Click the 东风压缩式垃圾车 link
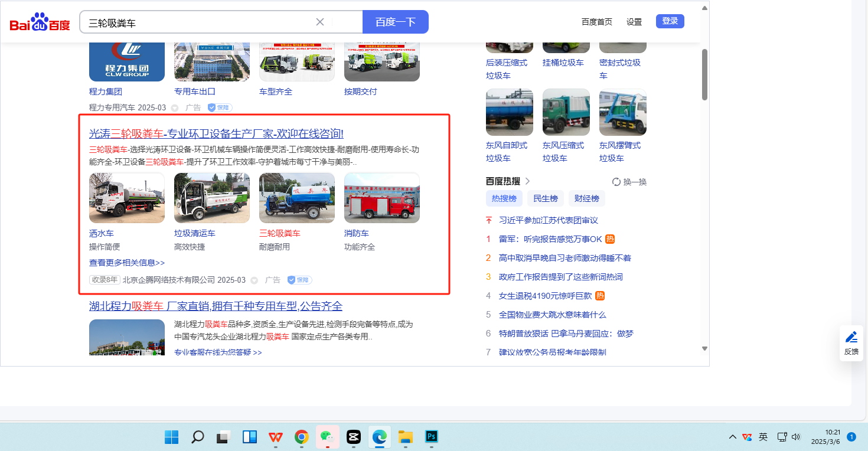The height and width of the screenshot is (451, 868). (563, 152)
